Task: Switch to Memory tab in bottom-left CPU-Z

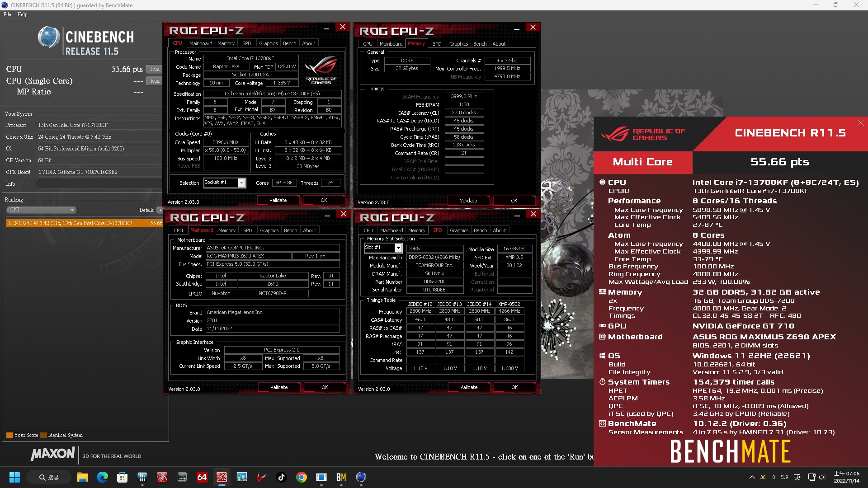Action: (x=226, y=230)
